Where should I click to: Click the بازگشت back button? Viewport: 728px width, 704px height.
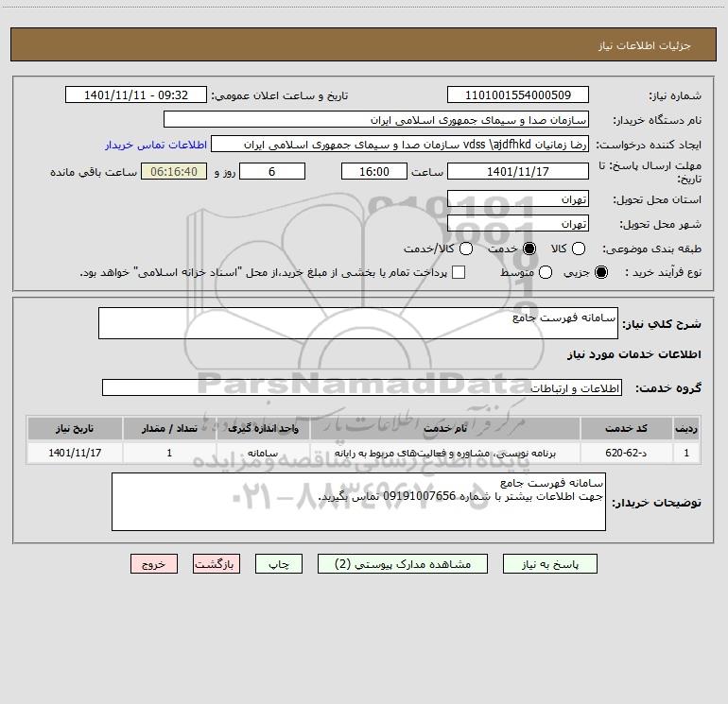point(217,564)
